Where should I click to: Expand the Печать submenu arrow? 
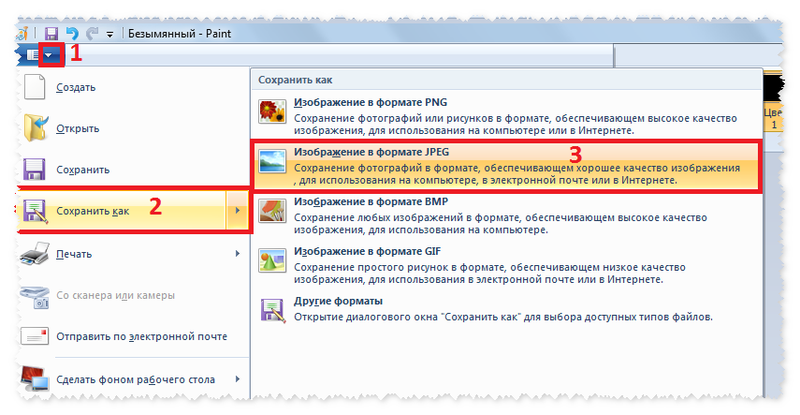tap(237, 254)
